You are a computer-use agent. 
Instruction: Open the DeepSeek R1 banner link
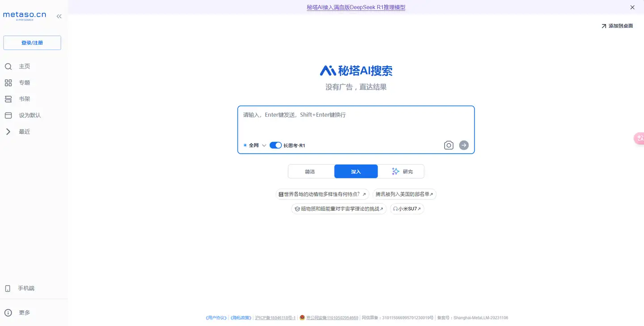tap(356, 7)
